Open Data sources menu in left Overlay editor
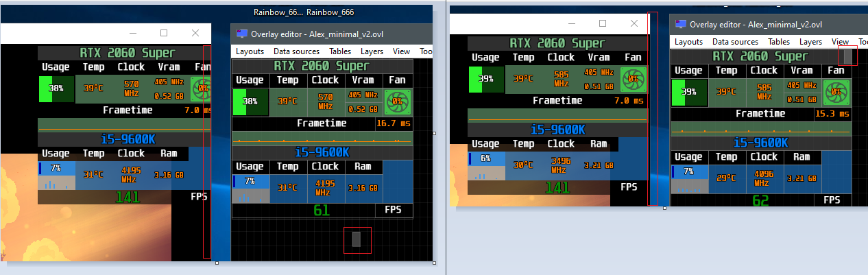Screen dimensions: 868x275 coord(296,51)
